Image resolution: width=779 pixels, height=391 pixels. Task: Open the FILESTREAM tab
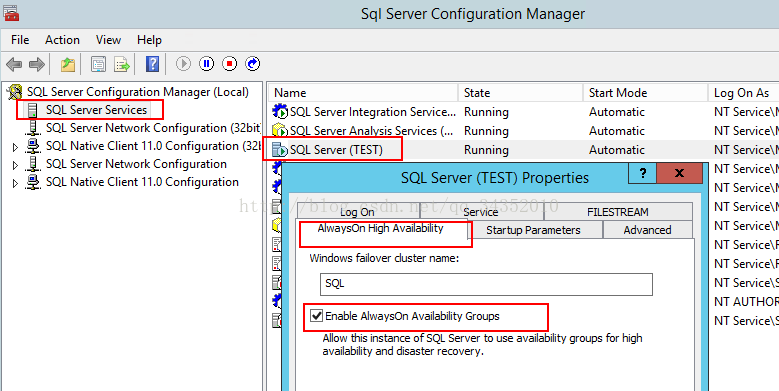point(618,212)
